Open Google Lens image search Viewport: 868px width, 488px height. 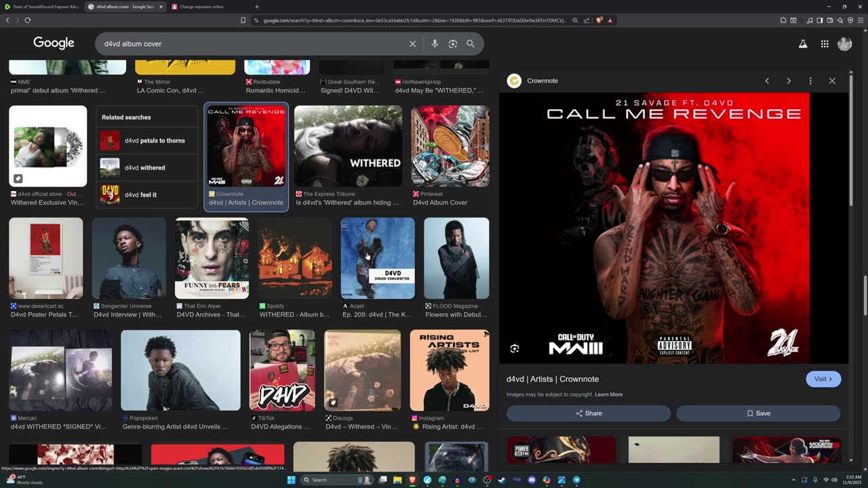point(452,44)
